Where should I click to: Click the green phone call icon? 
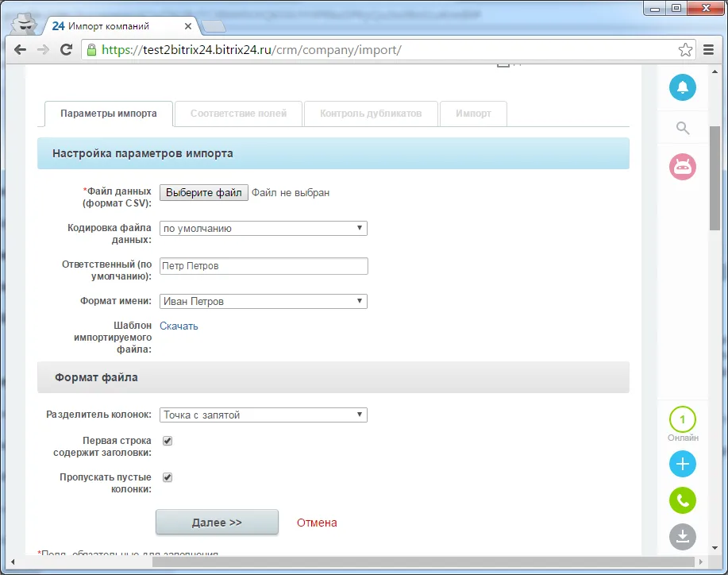(682, 500)
